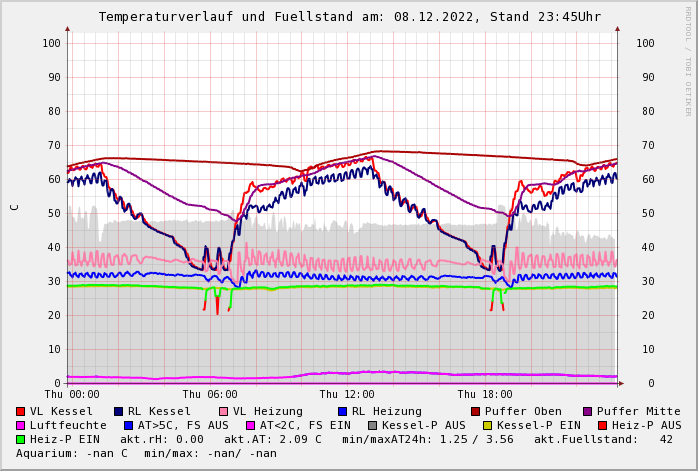Viewport: 698px width, 471px height.
Task: Click the Thu 00:00 time axis label
Action: [72, 394]
